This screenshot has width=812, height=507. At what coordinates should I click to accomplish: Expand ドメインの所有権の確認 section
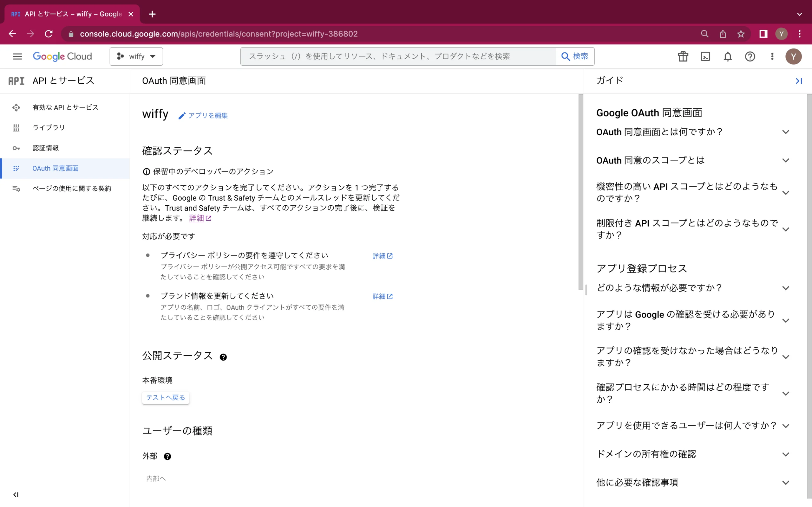pyautogui.click(x=692, y=454)
